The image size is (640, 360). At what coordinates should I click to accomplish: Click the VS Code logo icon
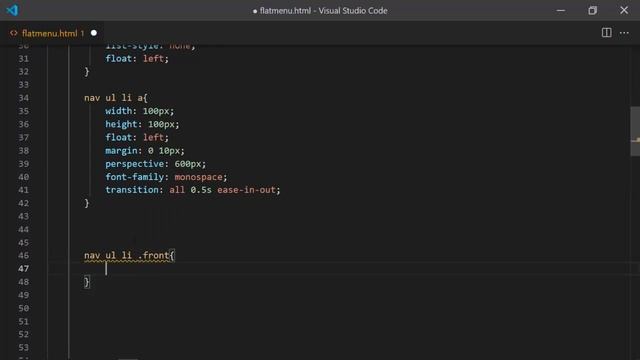click(12, 10)
